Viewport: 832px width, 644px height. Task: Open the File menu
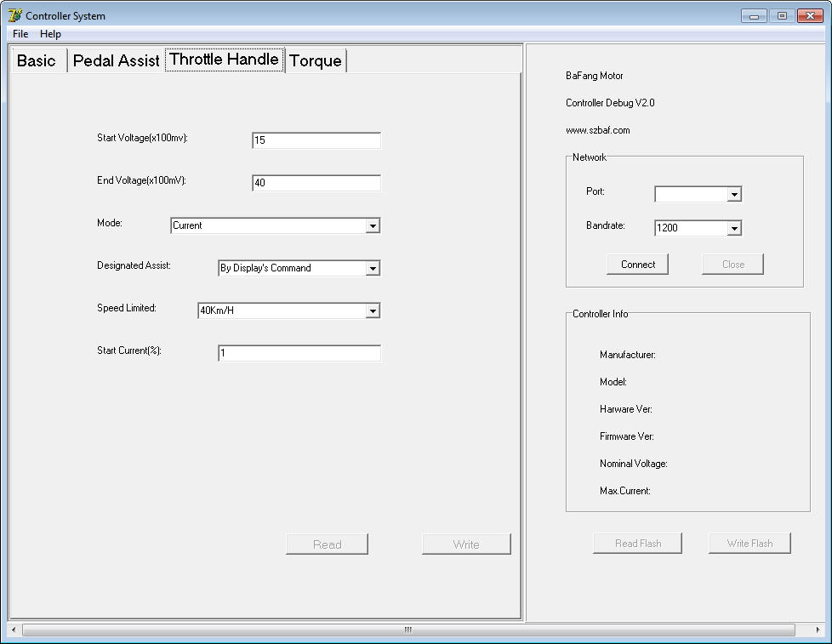[20, 34]
